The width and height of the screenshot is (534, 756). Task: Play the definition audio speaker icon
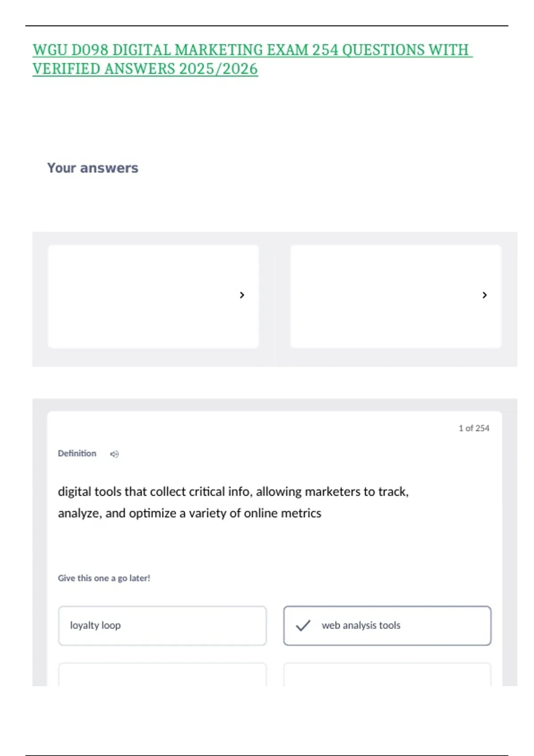(114, 454)
